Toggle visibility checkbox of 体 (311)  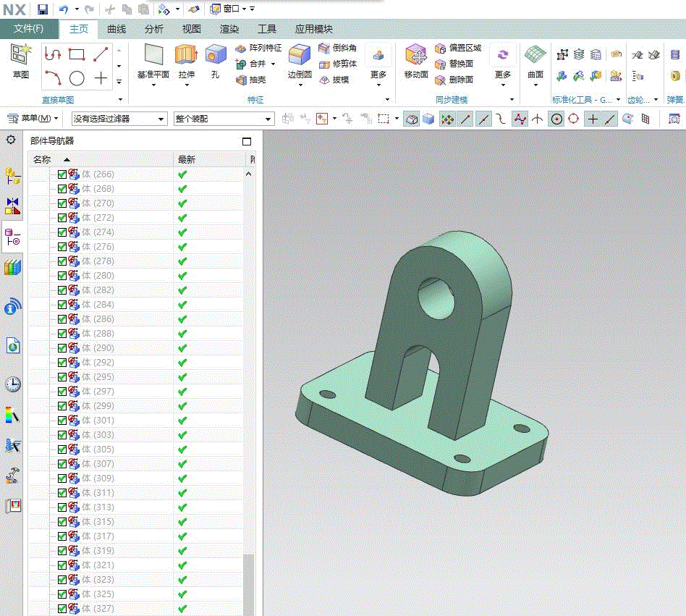[62, 493]
